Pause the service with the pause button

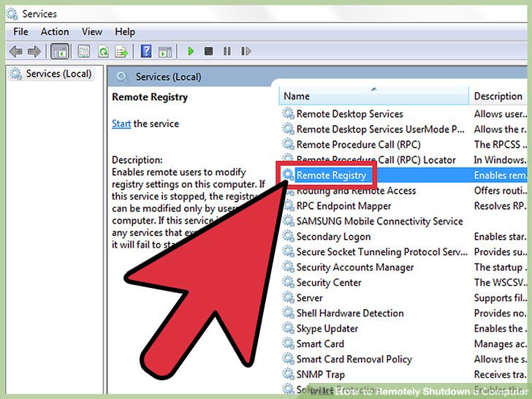click(227, 51)
